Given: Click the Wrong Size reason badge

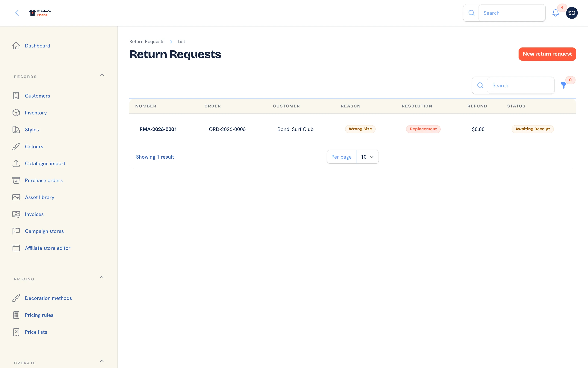Looking at the screenshot, I should 360,129.
